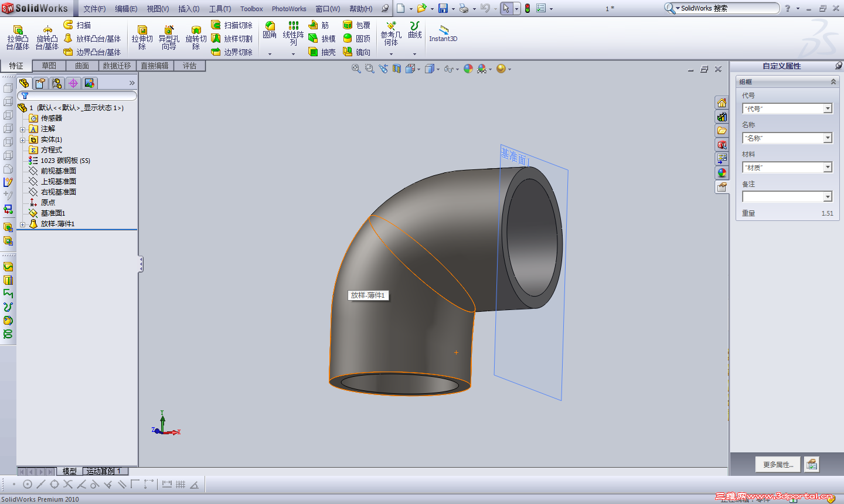Click the Section View icon in view toolbar
The height and width of the screenshot is (504, 844).
[397, 69]
